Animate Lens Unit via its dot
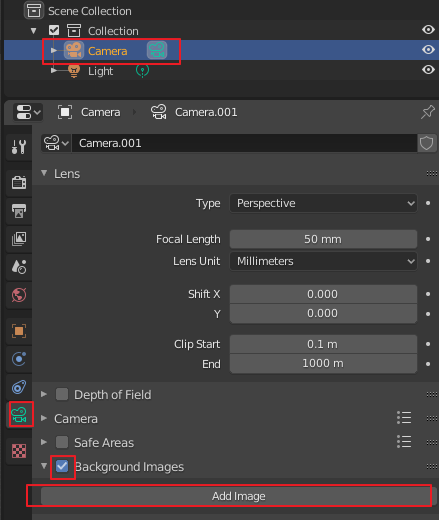 (x=428, y=261)
